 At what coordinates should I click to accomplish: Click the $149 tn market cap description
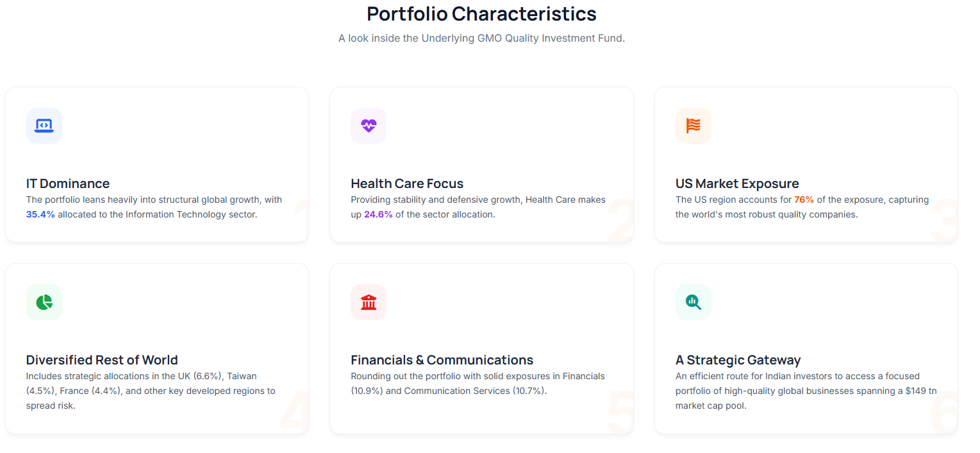click(x=806, y=391)
